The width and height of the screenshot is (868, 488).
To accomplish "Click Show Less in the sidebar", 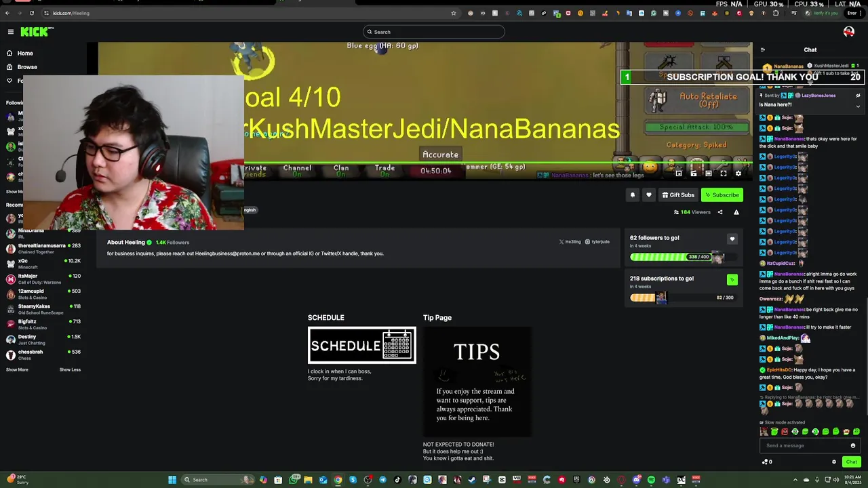I will pos(70,369).
